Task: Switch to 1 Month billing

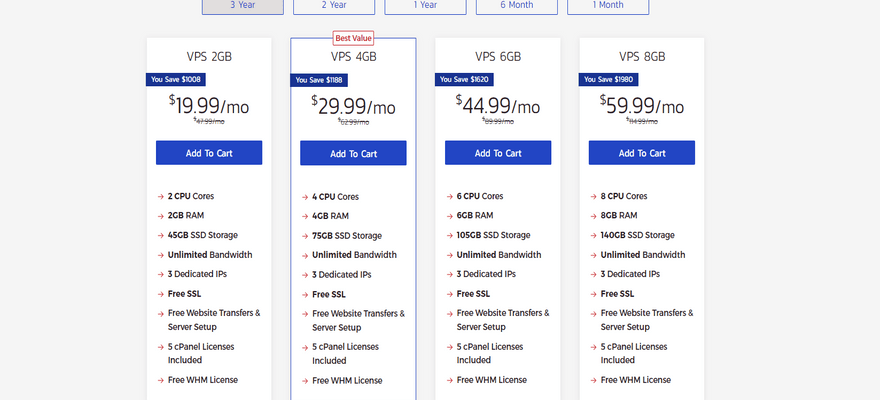Action: [x=608, y=6]
